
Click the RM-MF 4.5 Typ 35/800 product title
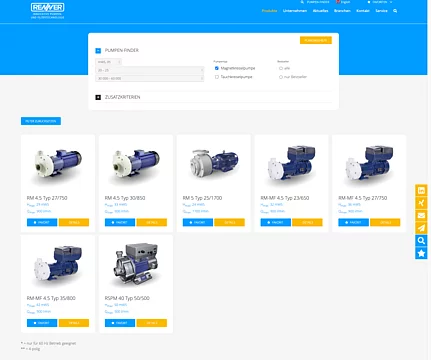pyautogui.click(x=51, y=298)
